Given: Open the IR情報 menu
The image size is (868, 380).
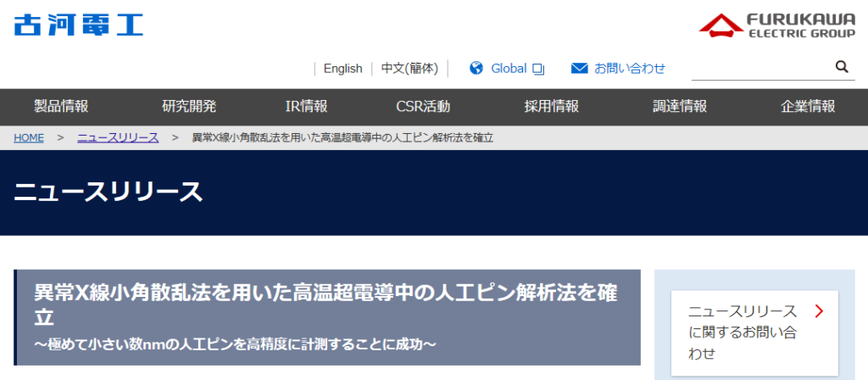Looking at the screenshot, I should [306, 106].
